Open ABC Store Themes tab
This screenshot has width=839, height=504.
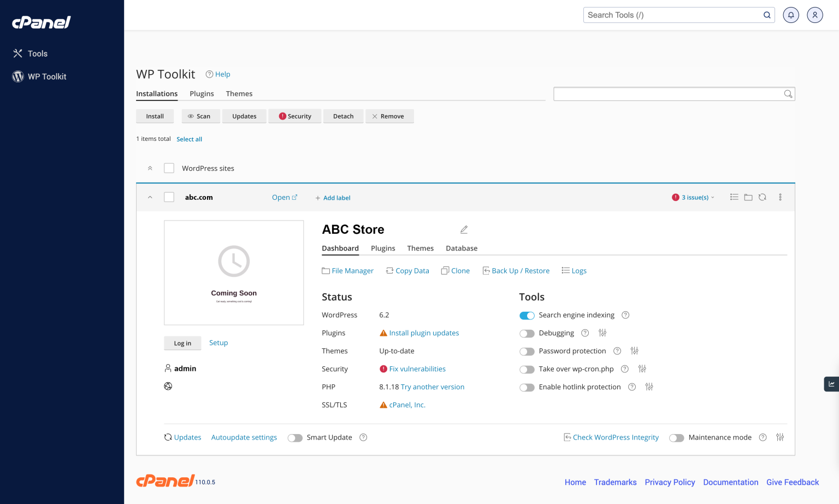pos(421,248)
